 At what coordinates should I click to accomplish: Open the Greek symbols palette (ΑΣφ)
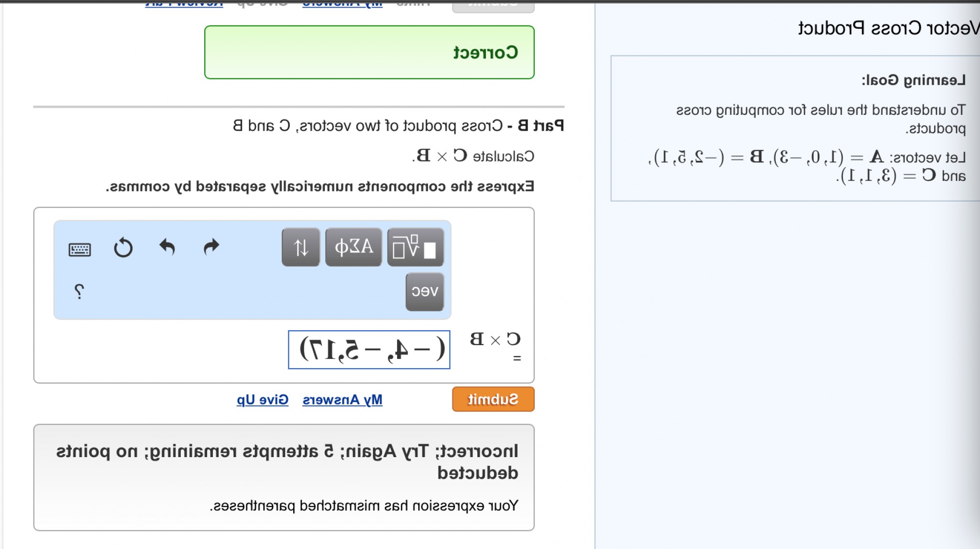(352, 246)
